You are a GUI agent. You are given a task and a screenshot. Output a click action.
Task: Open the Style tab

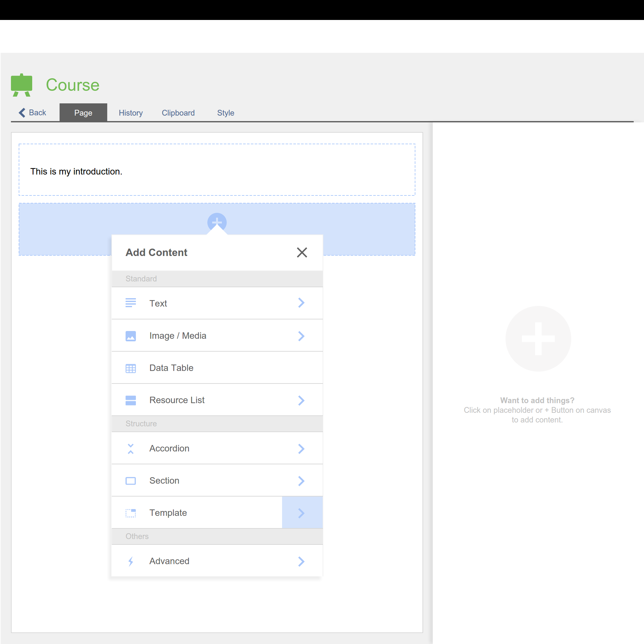pyautogui.click(x=226, y=113)
